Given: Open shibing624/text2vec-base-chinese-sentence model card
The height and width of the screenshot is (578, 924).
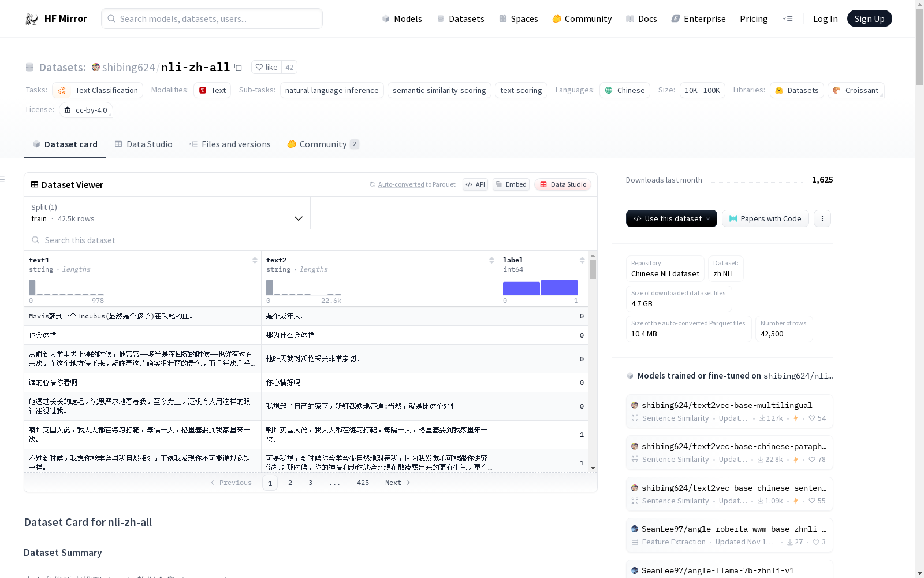Looking at the screenshot, I should (729, 494).
